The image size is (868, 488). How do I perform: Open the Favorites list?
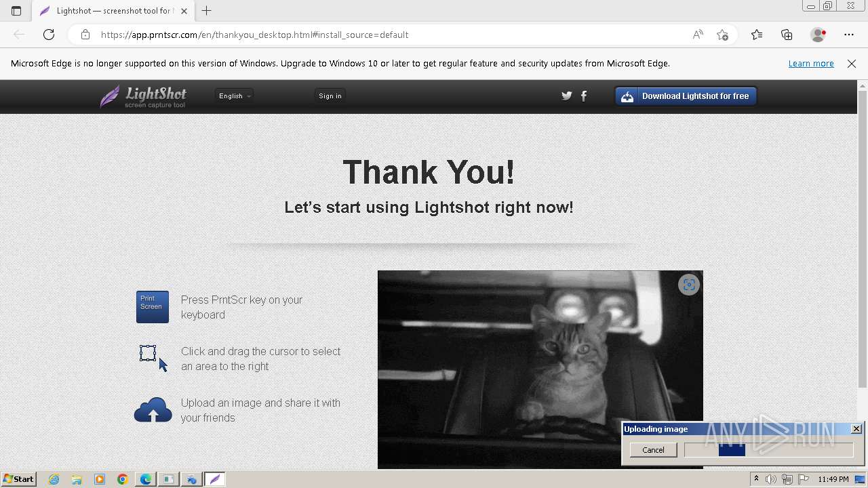tap(757, 35)
